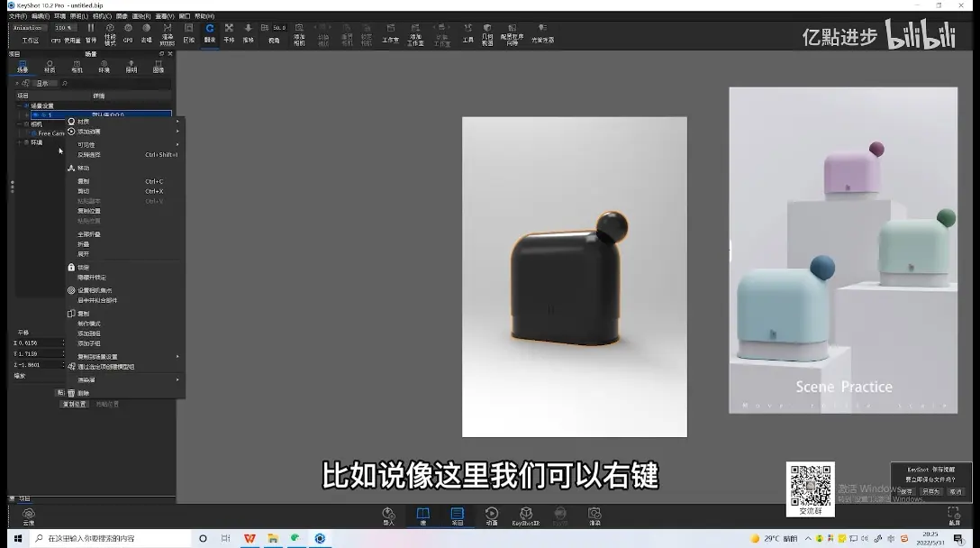This screenshot has width=980, height=548.
Task: Open the 复制到场景设置 submenu
Action: pos(123,357)
